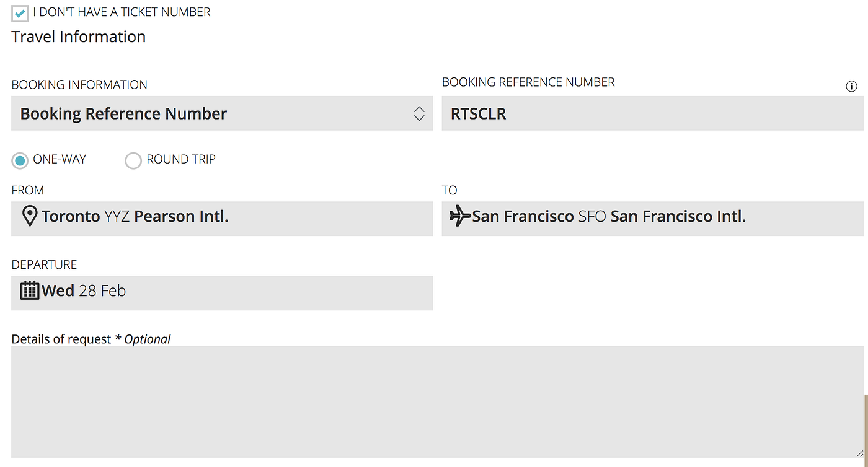868x467 pixels.
Task: Click the airplane icon in To field
Action: click(459, 217)
